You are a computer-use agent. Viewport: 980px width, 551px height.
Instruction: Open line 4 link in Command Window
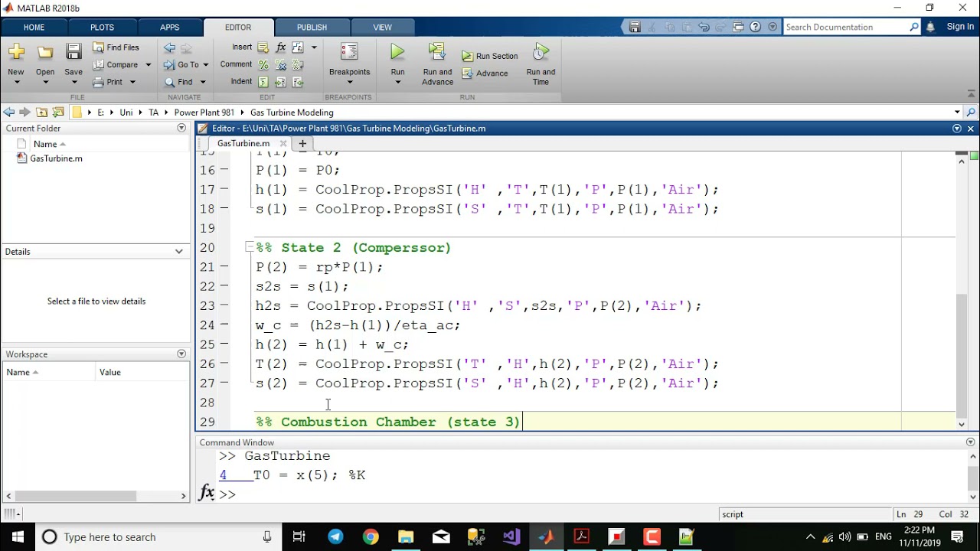(x=223, y=475)
